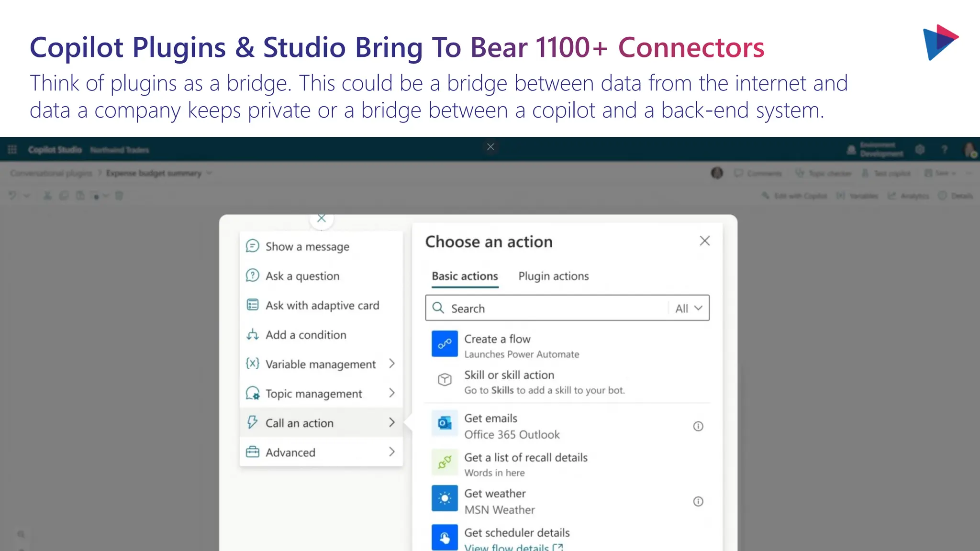
Task: Click Get a list of recall details
Action: coord(526,457)
